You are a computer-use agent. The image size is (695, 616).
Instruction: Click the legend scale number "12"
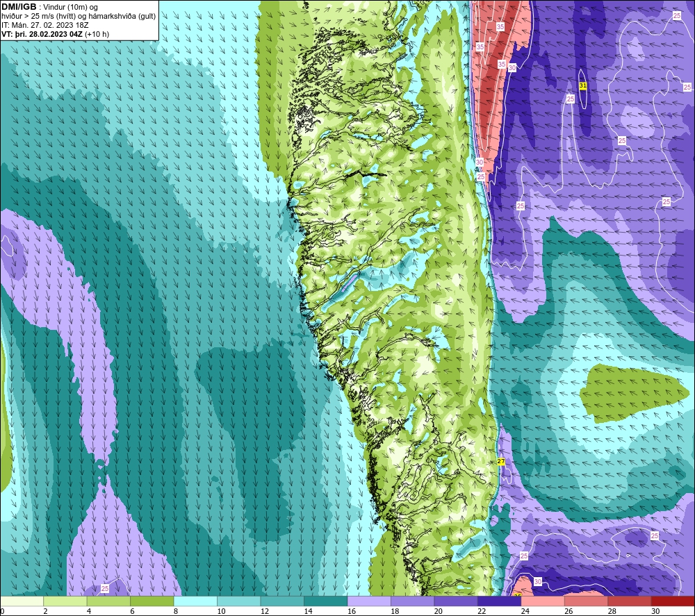coord(265,611)
